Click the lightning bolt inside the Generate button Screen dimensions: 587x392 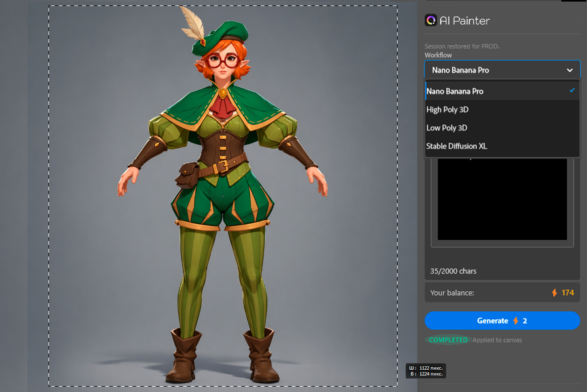click(515, 320)
